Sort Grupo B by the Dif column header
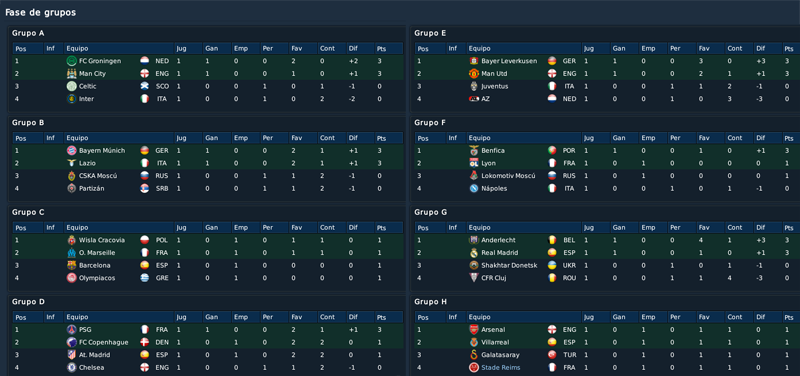The width and height of the screenshot is (800, 376). click(x=360, y=138)
